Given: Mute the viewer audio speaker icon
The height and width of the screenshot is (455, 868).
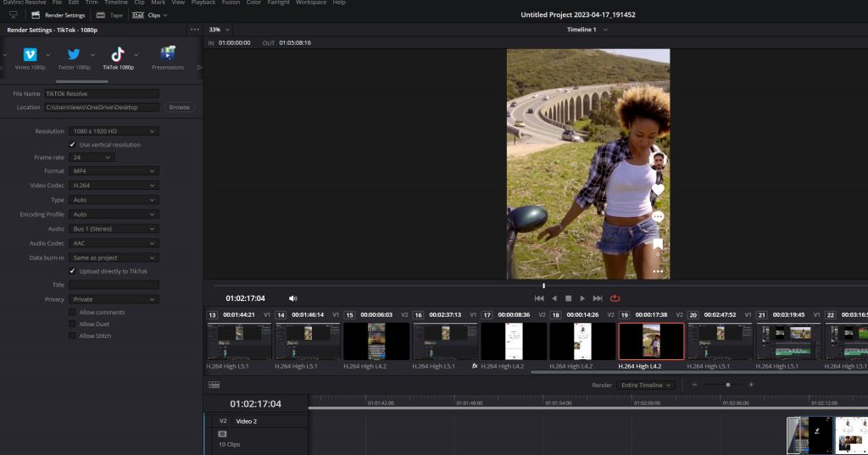Looking at the screenshot, I should (x=292, y=298).
